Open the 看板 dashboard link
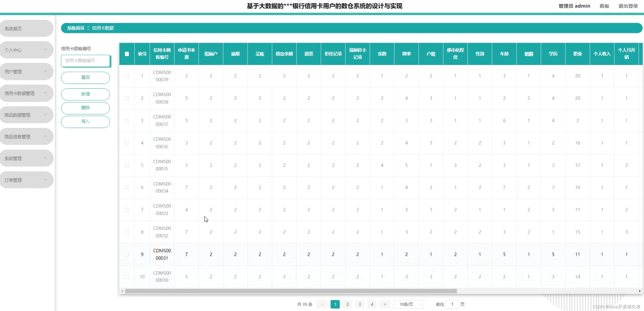The width and height of the screenshot is (644, 311). 604,6
